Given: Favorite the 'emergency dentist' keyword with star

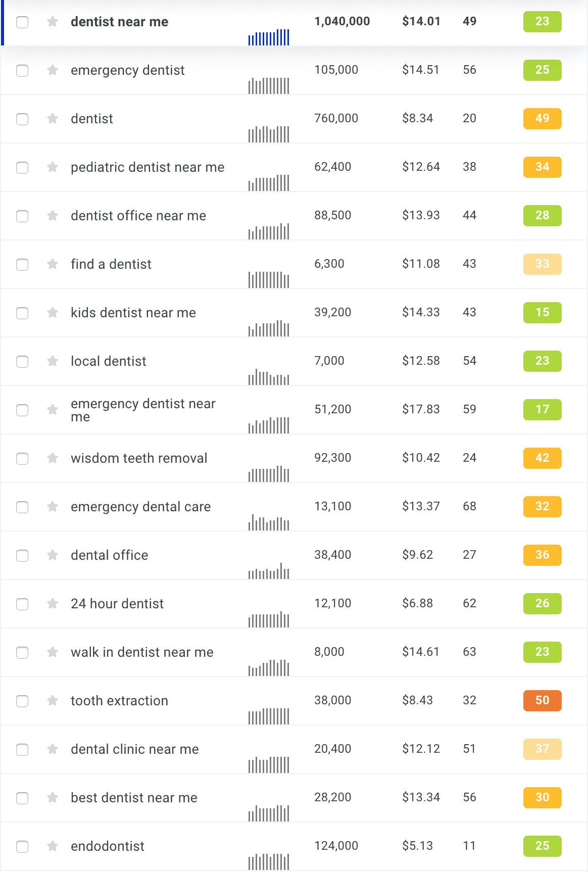Looking at the screenshot, I should (x=53, y=70).
